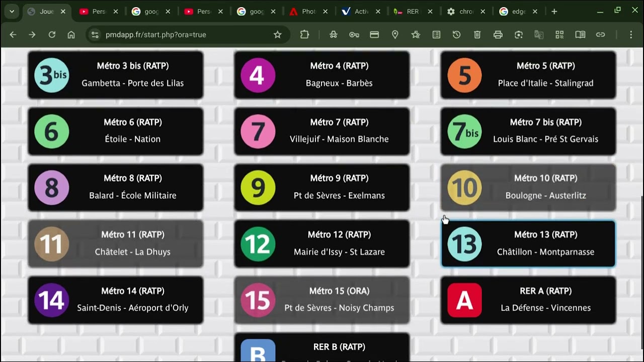Click the purple line 4 circle
The image size is (644, 362).
(258, 75)
